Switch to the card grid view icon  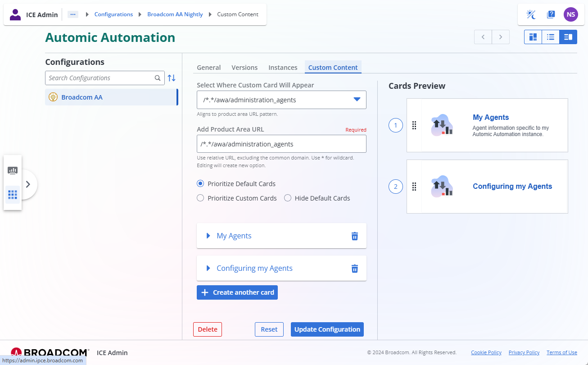click(x=533, y=37)
